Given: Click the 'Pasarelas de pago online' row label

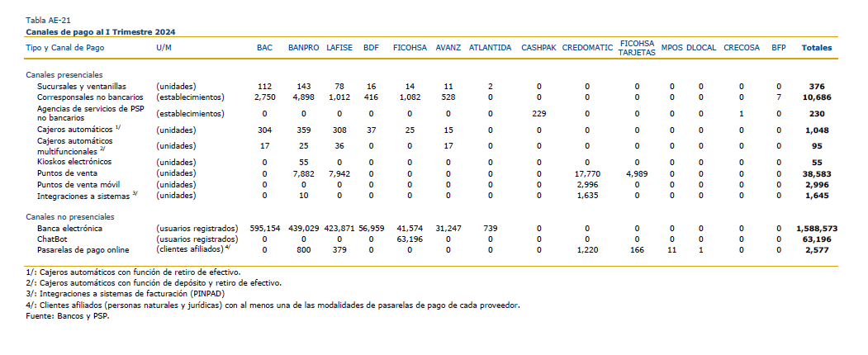Looking at the screenshot, I should pyautogui.click(x=83, y=250).
